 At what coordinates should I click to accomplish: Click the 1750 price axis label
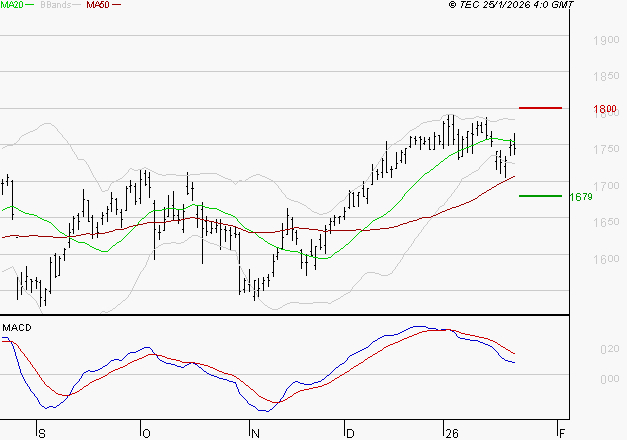click(x=606, y=149)
